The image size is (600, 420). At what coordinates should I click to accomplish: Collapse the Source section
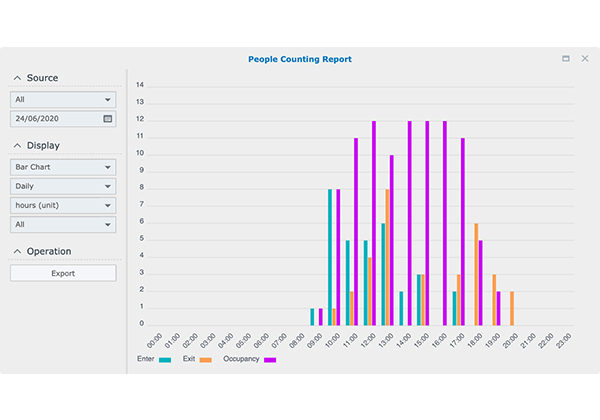click(17, 78)
